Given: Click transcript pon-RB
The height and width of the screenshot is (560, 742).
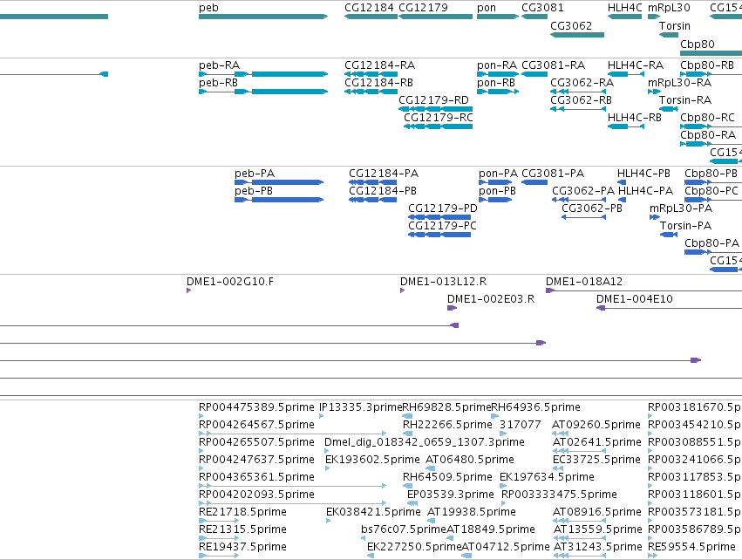Looking at the screenshot, I should point(498,92).
